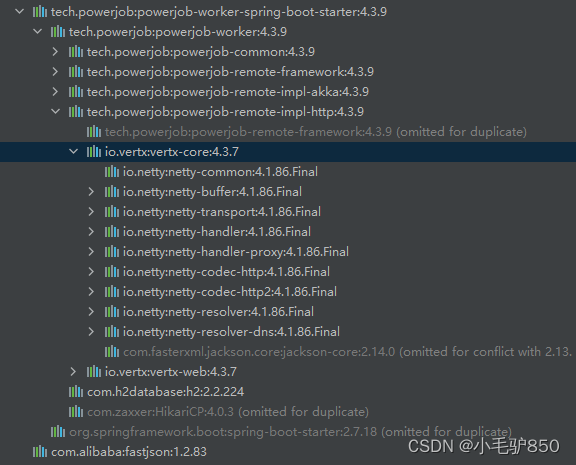
Task: Click library icon of omitted powerjob-remote-framework
Action: pyautogui.click(x=94, y=131)
